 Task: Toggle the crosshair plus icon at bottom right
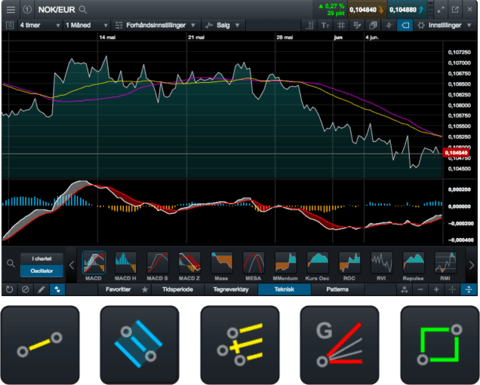pyautogui.click(x=452, y=289)
